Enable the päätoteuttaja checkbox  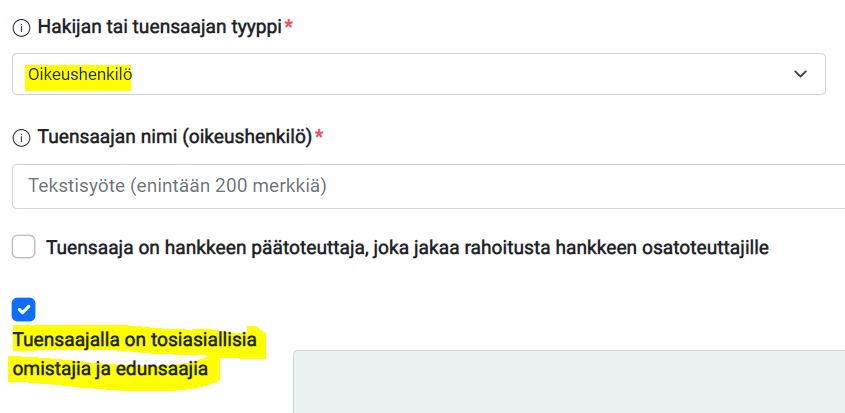click(24, 247)
